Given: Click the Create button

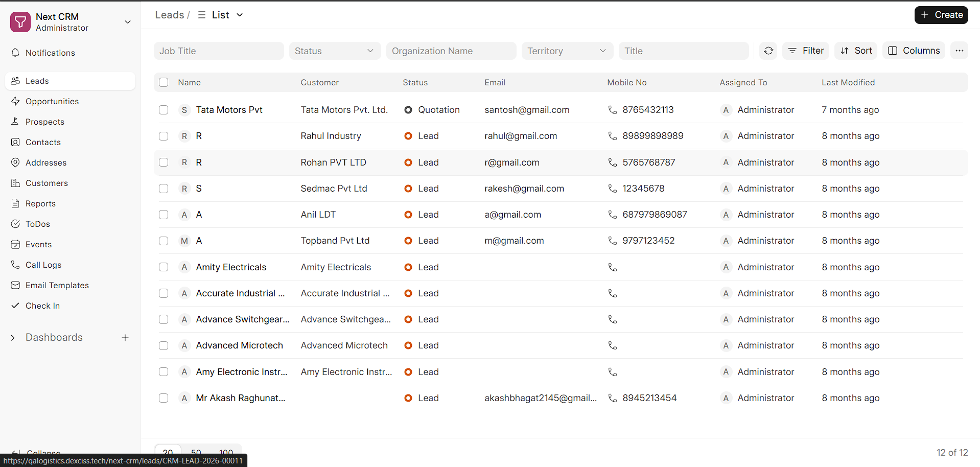Looking at the screenshot, I should 941,15.
